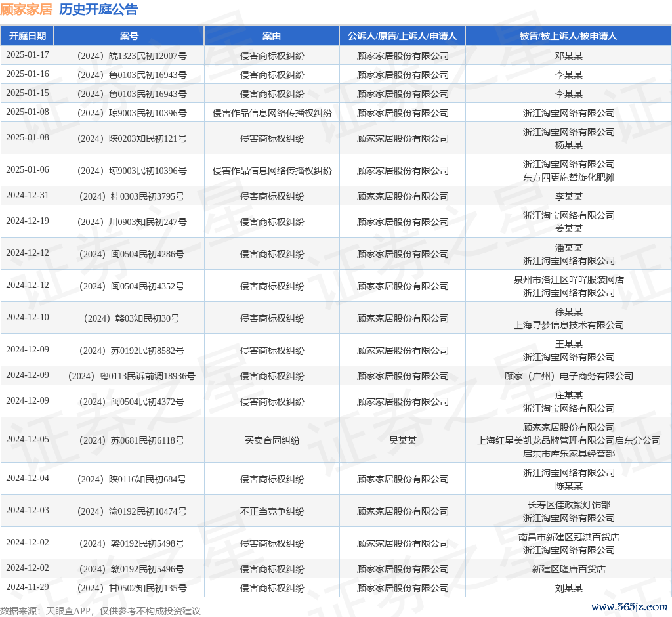
Task: Open the www.365jz.com website link
Action: (629, 607)
